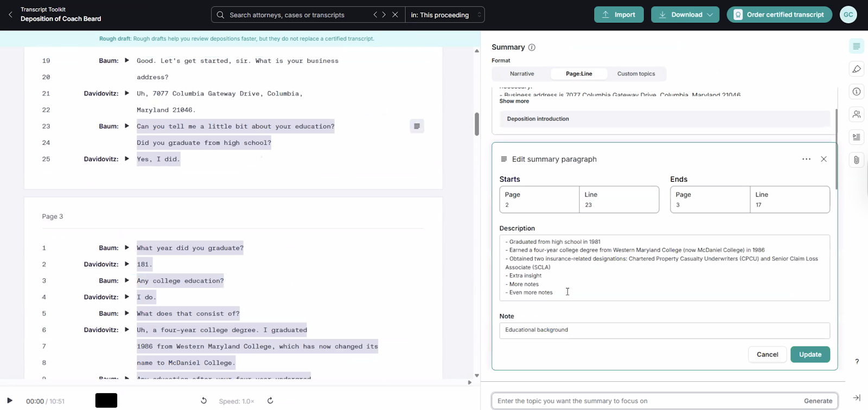Clear the search with the X icon
868x410 pixels.
tap(395, 15)
